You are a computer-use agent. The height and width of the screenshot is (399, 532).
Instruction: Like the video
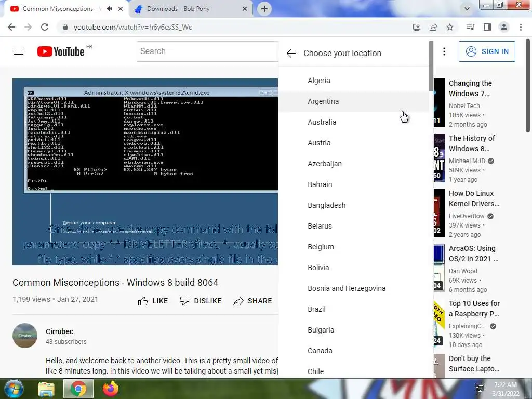coord(153,301)
